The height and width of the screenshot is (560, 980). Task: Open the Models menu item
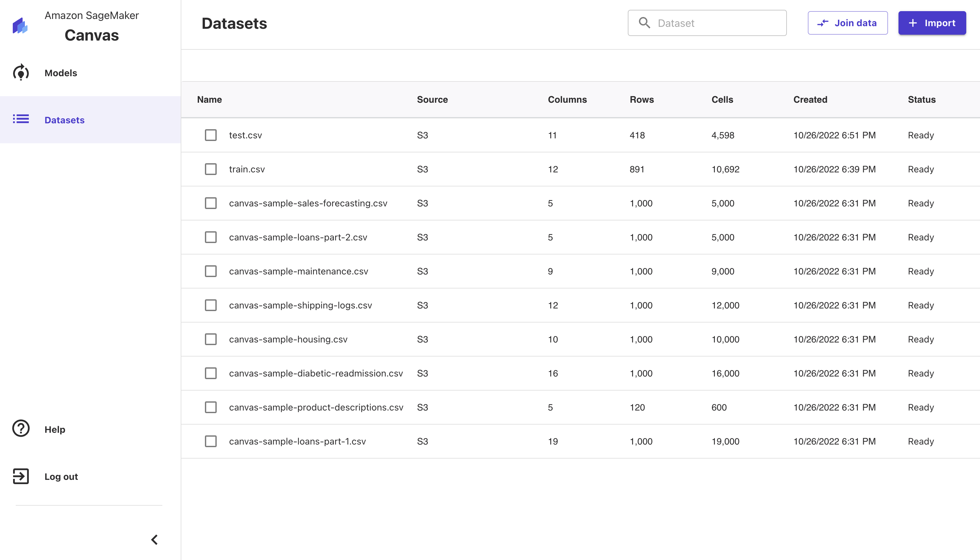click(90, 73)
